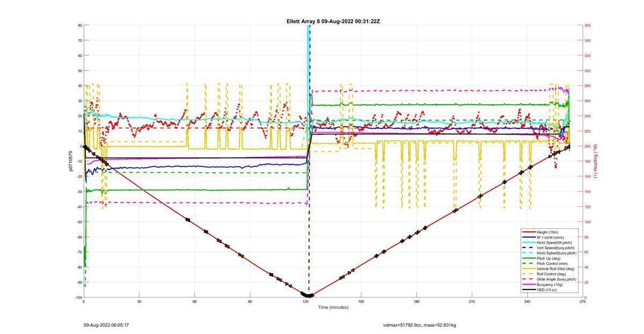
Task: Click the plot title 'Ellett Array 8 09-Aug-2022 00:31:22Z'
Action: [x=333, y=21]
